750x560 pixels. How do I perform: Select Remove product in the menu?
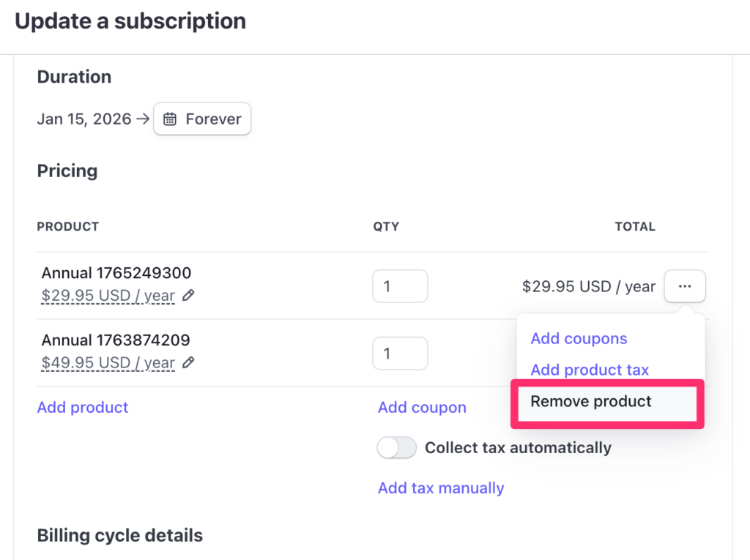coord(591,401)
